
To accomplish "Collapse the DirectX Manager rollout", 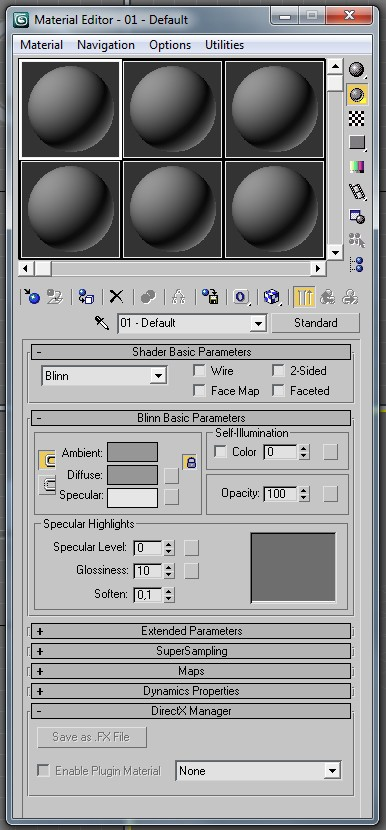I will [191, 711].
